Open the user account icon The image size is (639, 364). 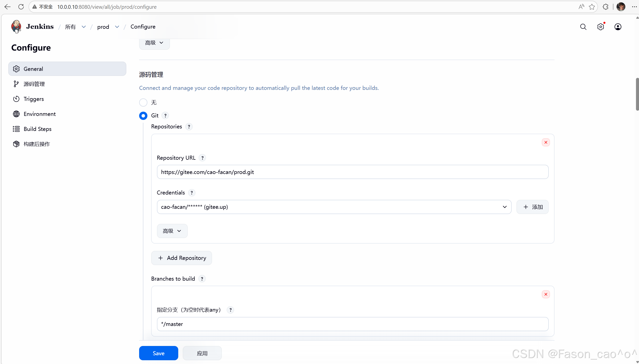click(x=618, y=27)
